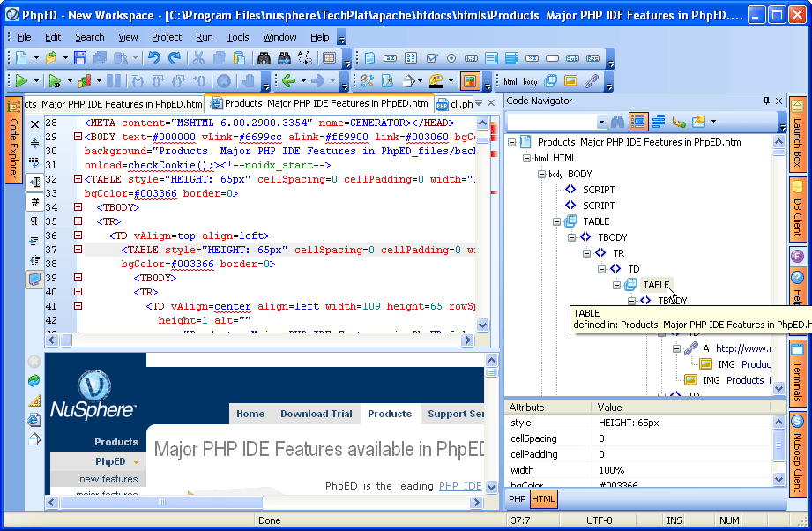Insert an html tag using html toolbar icon
The image size is (812, 531).
pos(510,81)
